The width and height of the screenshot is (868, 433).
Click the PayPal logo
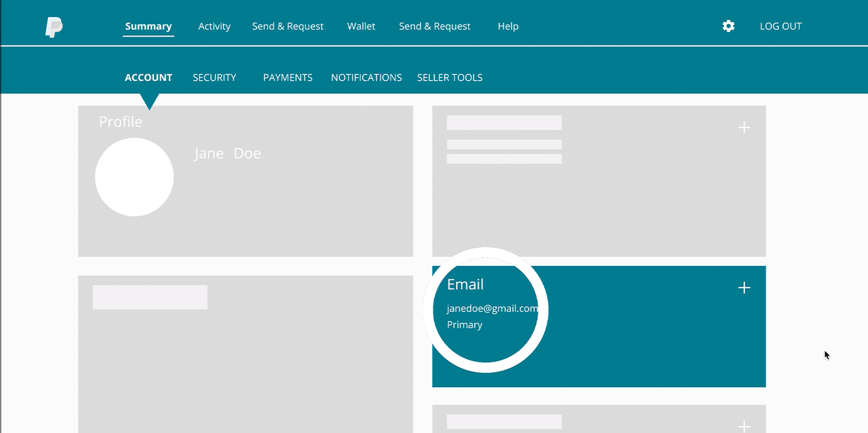coord(54,27)
